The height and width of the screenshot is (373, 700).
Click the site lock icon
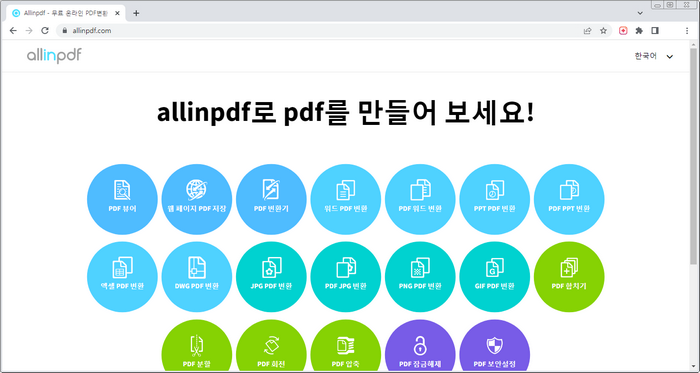click(x=65, y=31)
